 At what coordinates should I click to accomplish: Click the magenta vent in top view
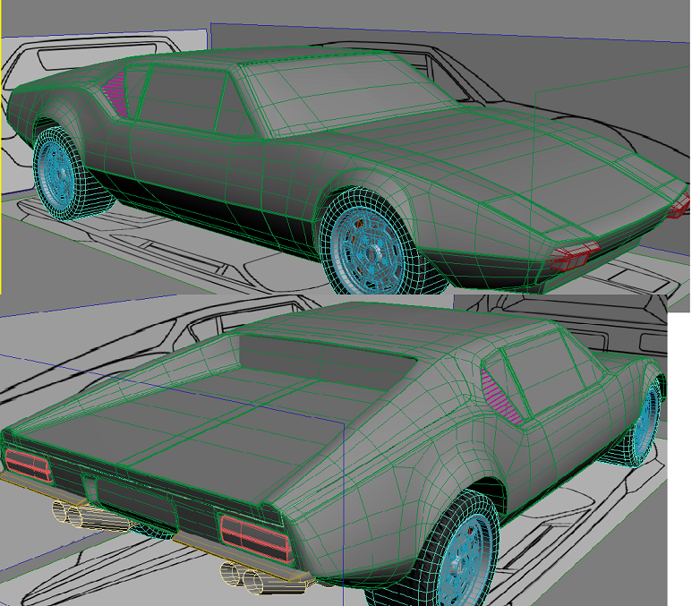115,94
